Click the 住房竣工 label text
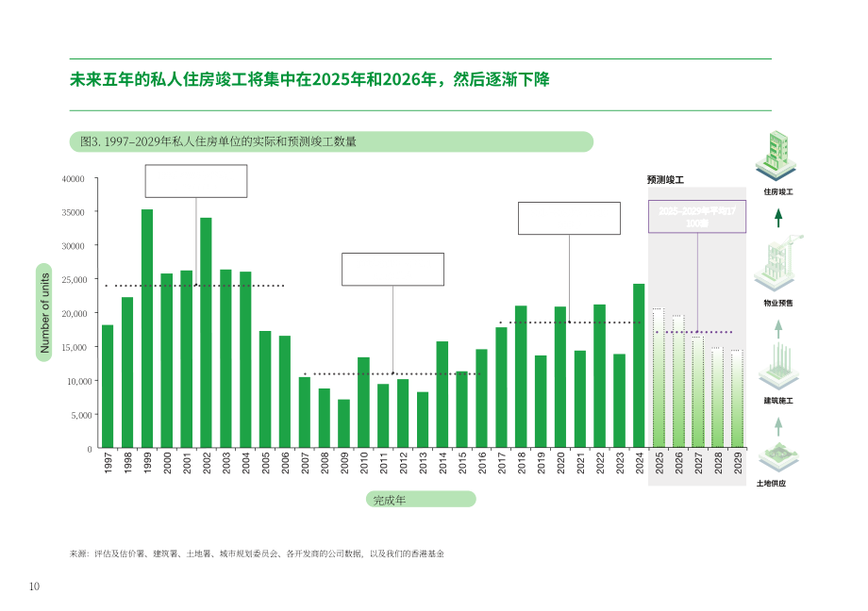The image size is (868, 611). click(x=778, y=191)
